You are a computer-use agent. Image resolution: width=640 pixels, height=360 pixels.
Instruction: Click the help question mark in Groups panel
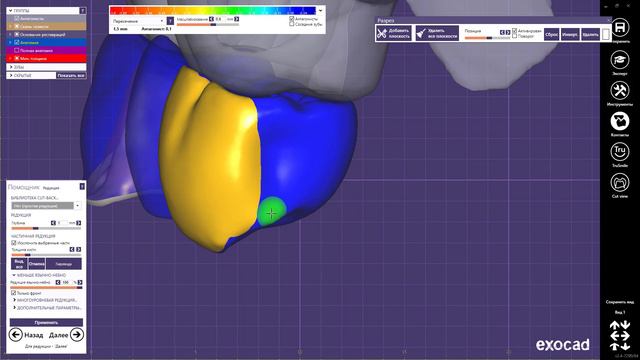82,11
